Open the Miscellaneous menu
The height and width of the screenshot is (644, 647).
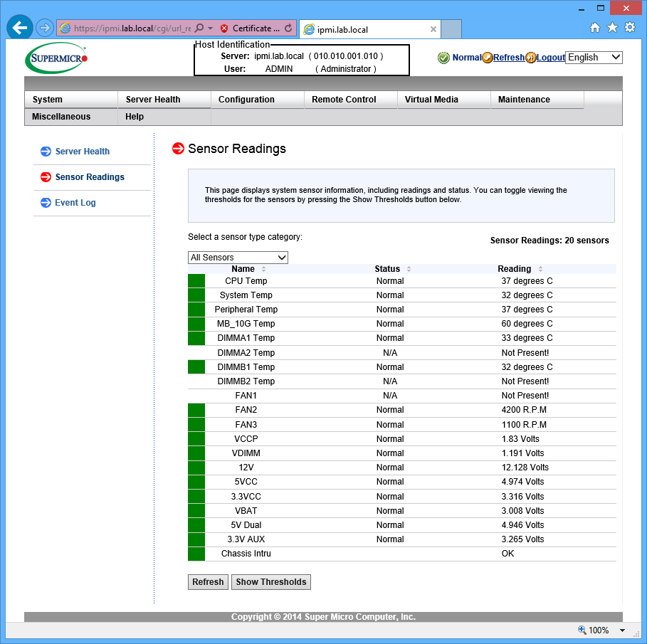(x=71, y=117)
